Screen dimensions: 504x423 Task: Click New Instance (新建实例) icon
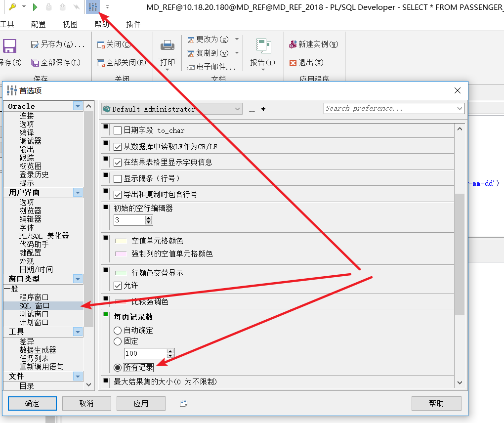pos(293,44)
